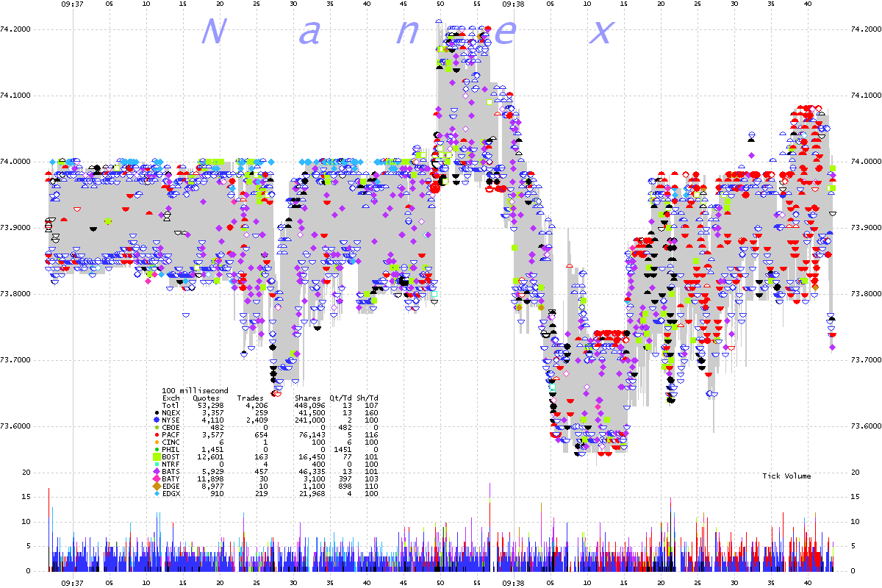
Task: Click left volume axis label 10
Action: [x=26, y=522]
